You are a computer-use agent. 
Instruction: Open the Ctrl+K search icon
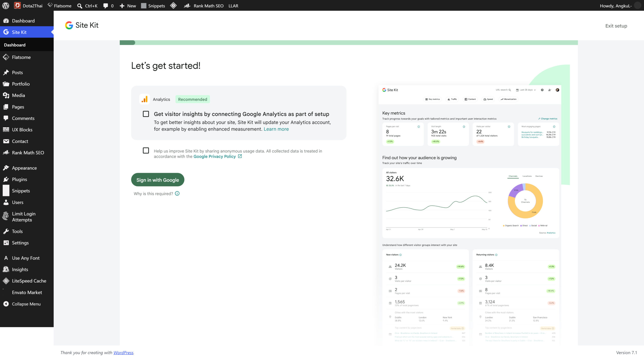click(79, 6)
